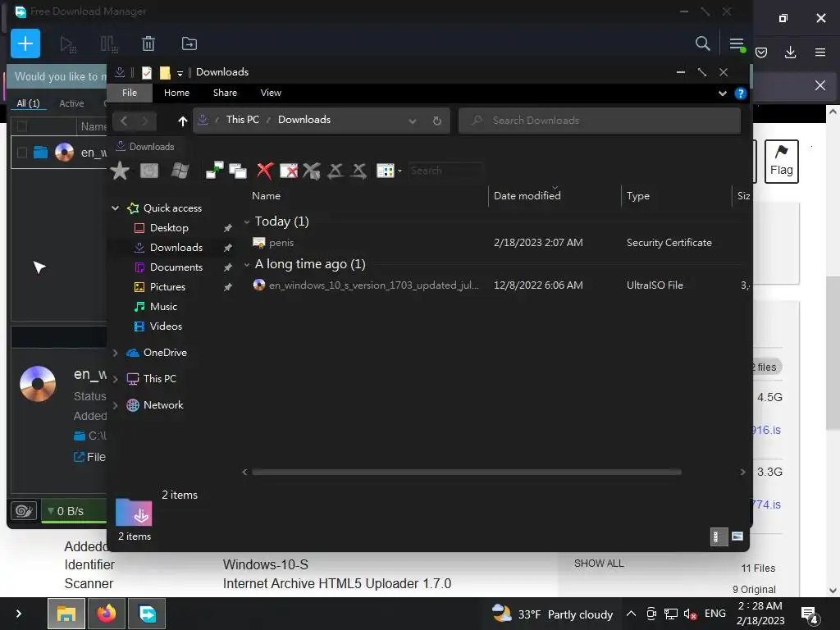840x630 pixels.
Task: Toggle the select-all checkbox in download list header
Action: (x=22, y=126)
